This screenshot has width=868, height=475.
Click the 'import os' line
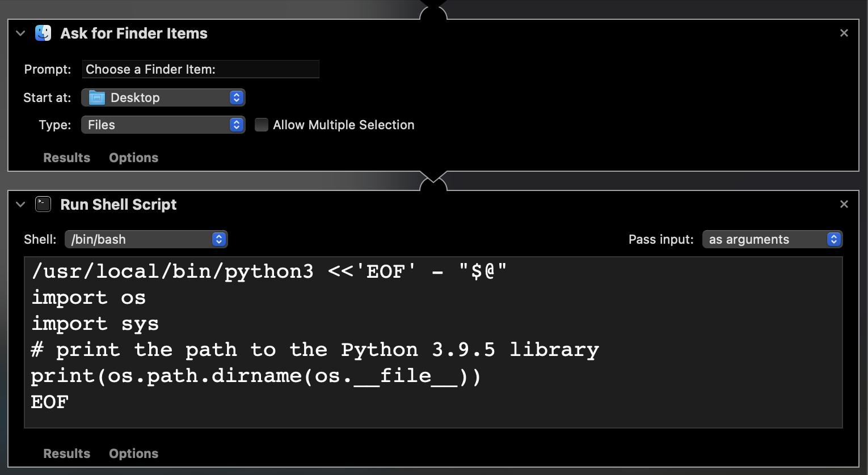click(89, 298)
